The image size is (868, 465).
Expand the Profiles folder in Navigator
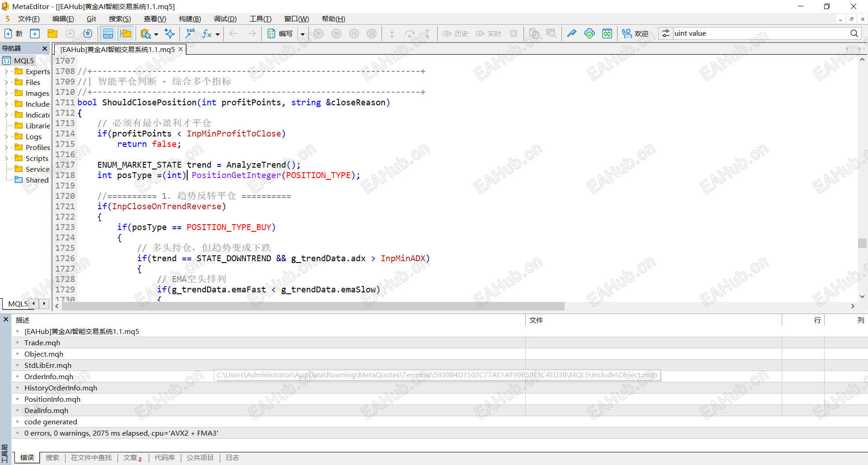(x=6, y=147)
